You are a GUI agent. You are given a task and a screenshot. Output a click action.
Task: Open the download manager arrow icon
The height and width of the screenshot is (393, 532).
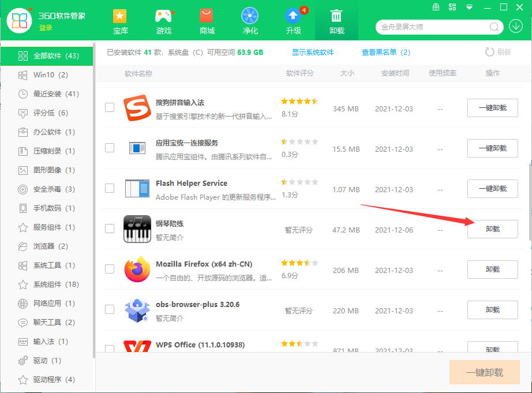(516, 26)
